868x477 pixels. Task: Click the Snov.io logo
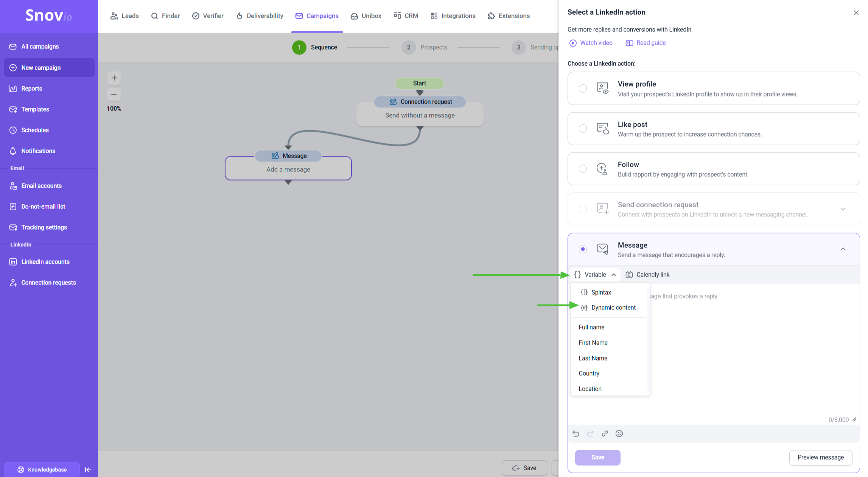pos(48,16)
